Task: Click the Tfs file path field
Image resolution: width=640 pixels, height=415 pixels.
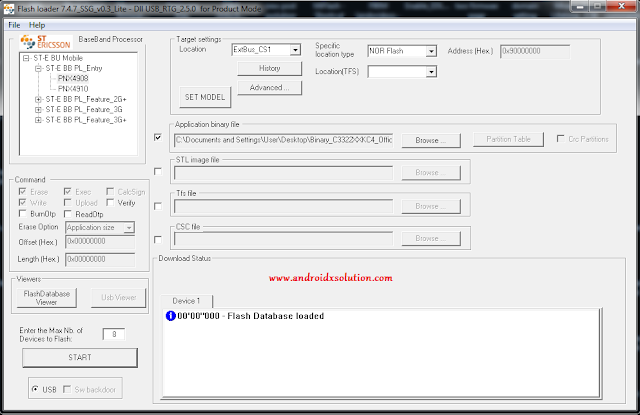Action: pos(283,206)
